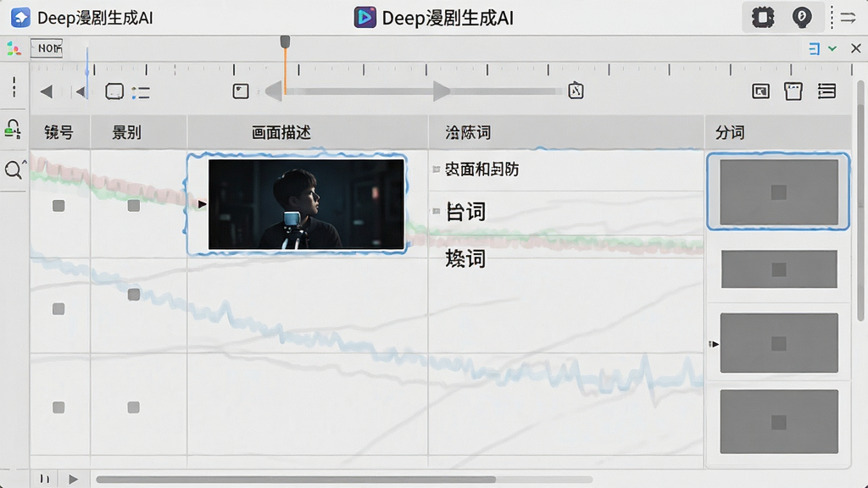Click the center Deep漫剧生成AI logo
Screen dimensions: 868x488
tap(364, 18)
